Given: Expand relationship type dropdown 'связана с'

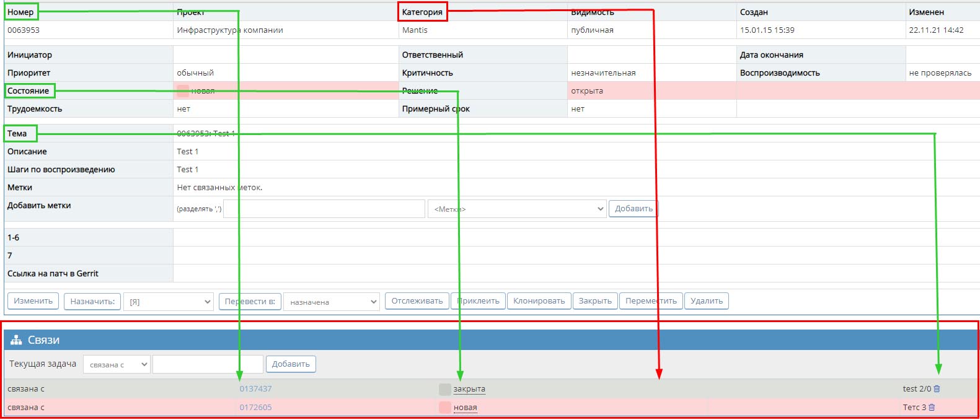Looking at the screenshot, I should (117, 364).
